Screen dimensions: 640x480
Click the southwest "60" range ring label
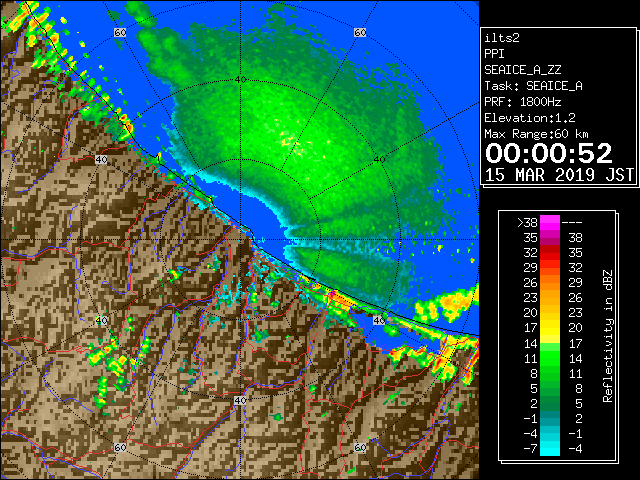120,447
